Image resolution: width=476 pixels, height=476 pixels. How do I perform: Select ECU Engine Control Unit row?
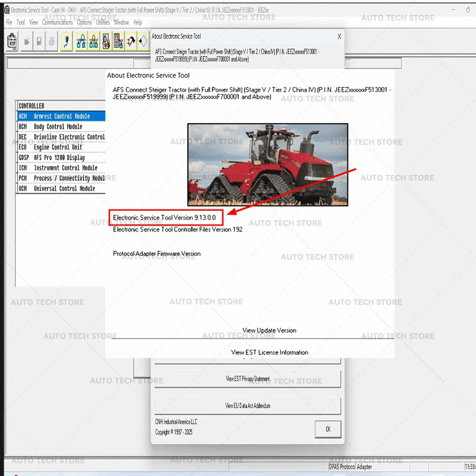(x=61, y=147)
